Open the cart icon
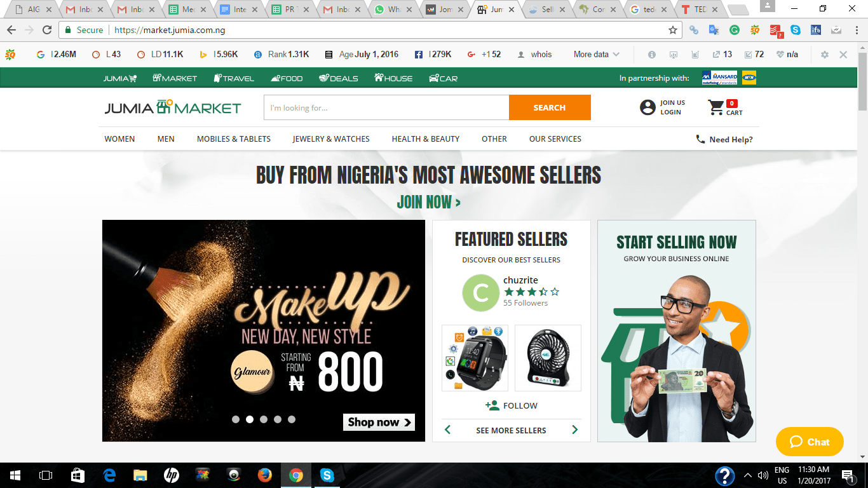This screenshot has width=868, height=488. [714, 107]
